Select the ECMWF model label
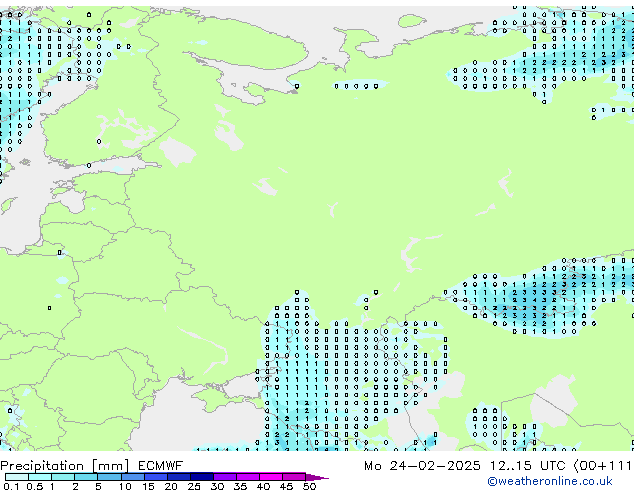 (161, 466)
